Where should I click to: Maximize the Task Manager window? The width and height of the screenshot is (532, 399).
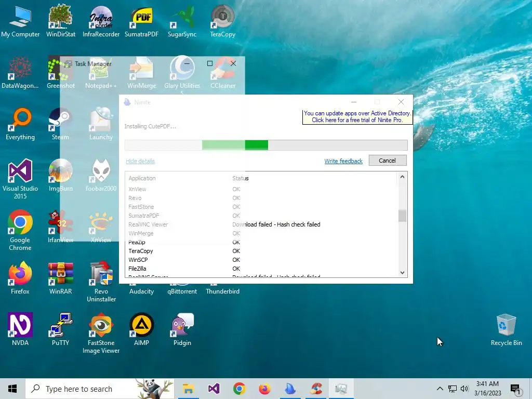click(210, 63)
